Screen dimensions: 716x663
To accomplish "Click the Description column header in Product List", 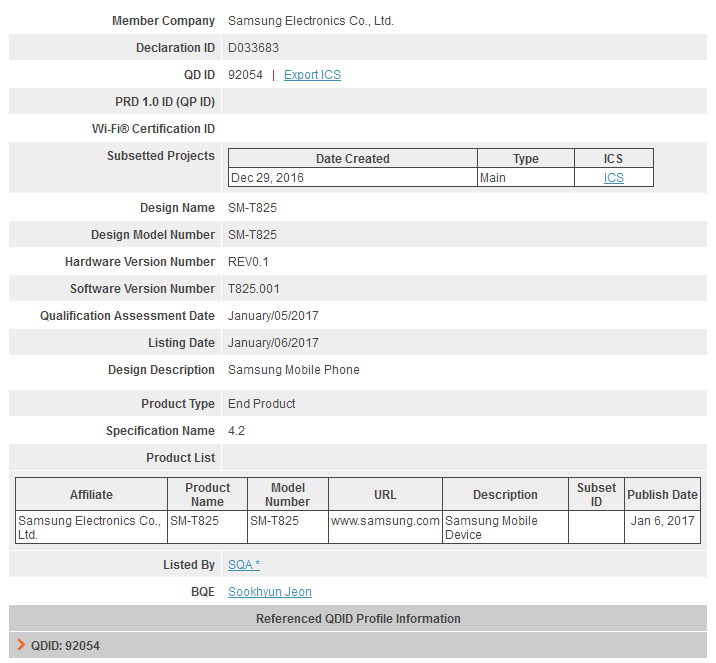I will (505, 495).
